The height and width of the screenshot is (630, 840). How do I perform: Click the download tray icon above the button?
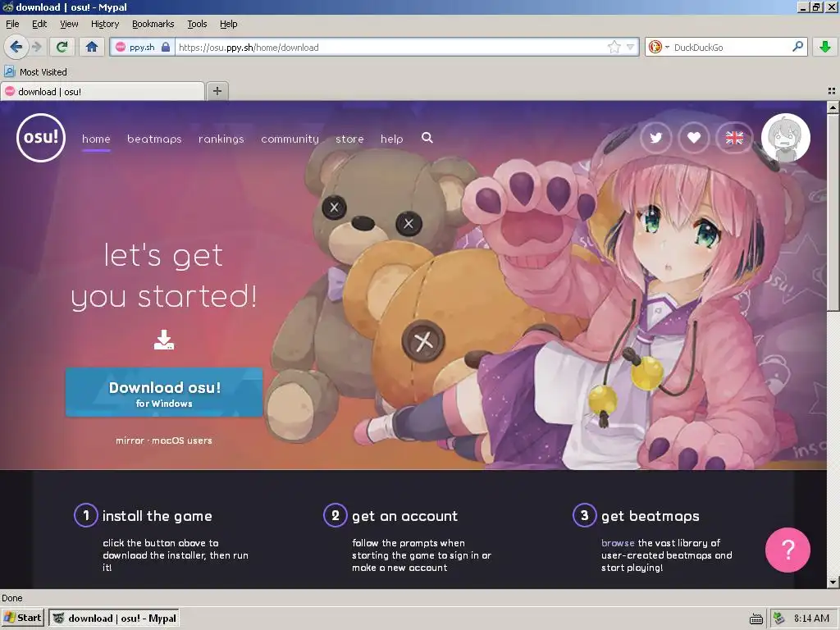point(164,340)
